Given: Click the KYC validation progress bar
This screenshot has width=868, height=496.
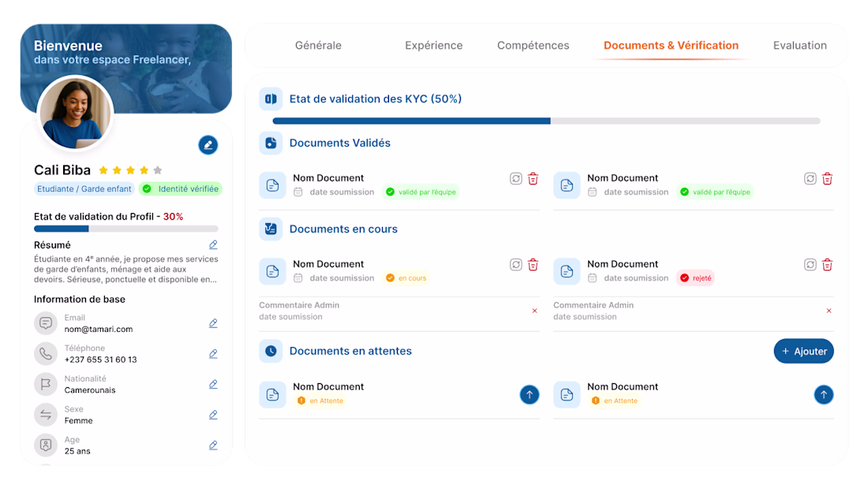Looking at the screenshot, I should pyautogui.click(x=546, y=121).
